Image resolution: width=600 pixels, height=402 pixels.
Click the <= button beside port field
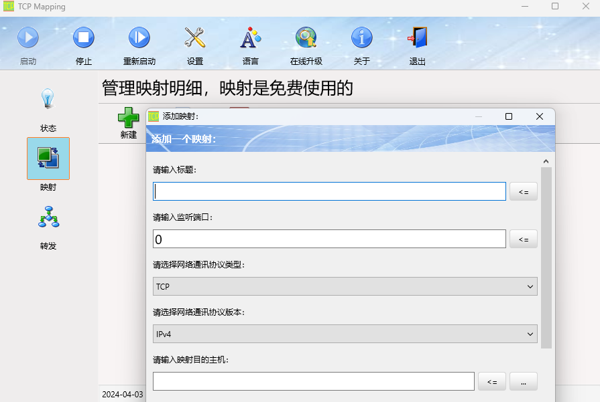(523, 239)
